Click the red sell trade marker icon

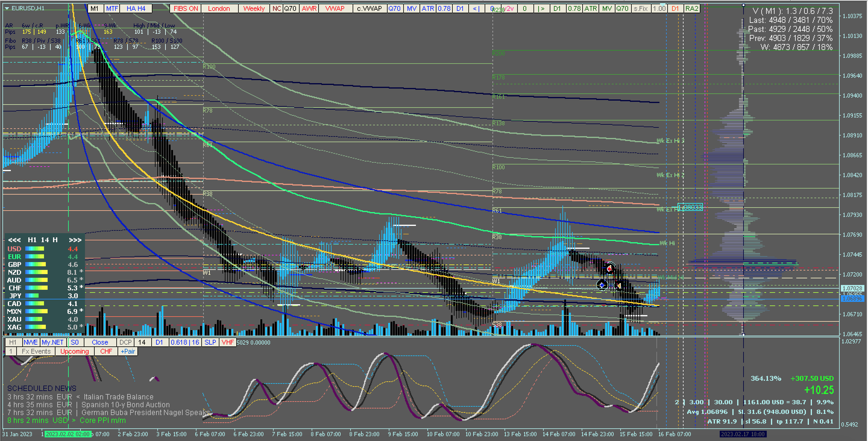tap(609, 268)
